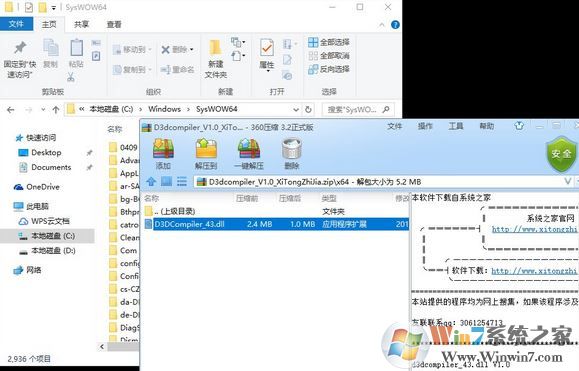Expand the Explorer address bar history dropdown
This screenshot has width=579, height=371.
point(296,110)
